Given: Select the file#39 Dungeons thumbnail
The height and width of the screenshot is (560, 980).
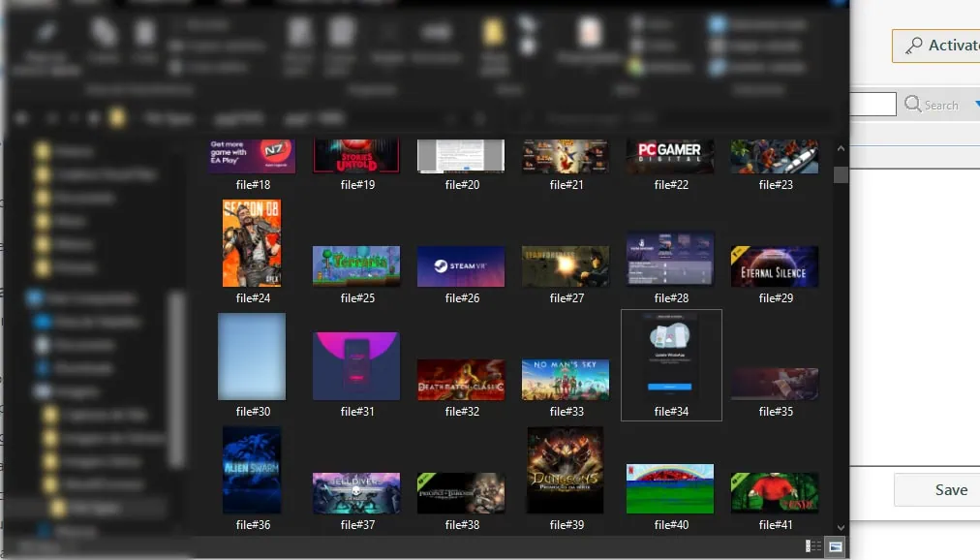Looking at the screenshot, I should click(x=566, y=470).
